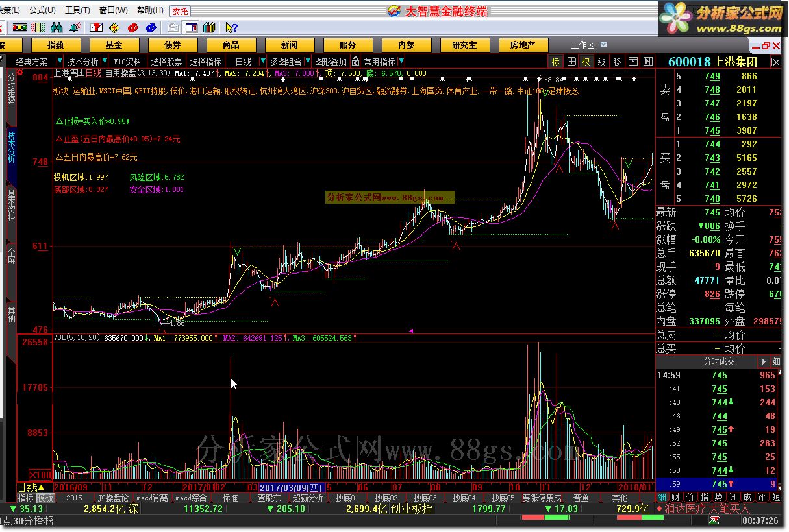Expand the 技术分析 dropdown arrow
The height and width of the screenshot is (532, 789).
pyautogui.click(x=106, y=62)
